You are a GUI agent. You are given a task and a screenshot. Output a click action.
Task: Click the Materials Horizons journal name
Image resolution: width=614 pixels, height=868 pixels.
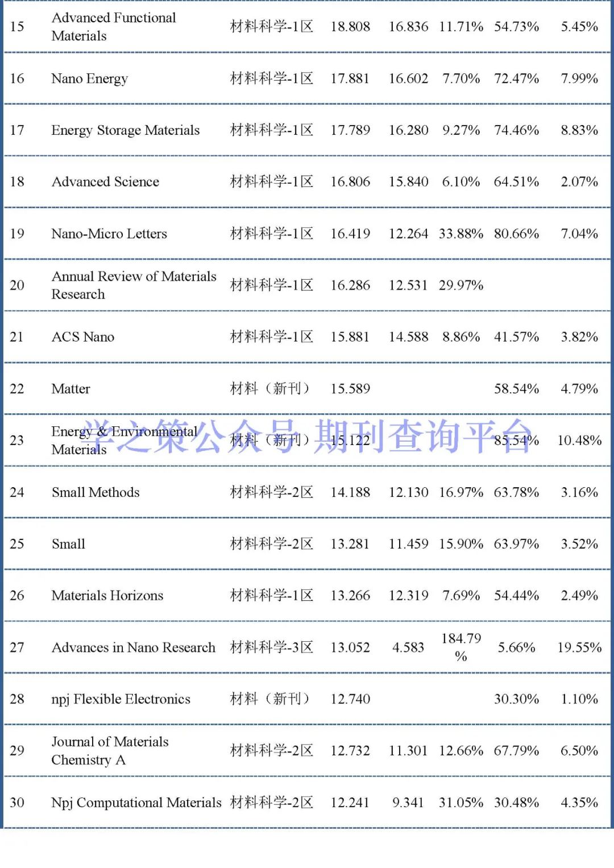pyautogui.click(x=107, y=596)
